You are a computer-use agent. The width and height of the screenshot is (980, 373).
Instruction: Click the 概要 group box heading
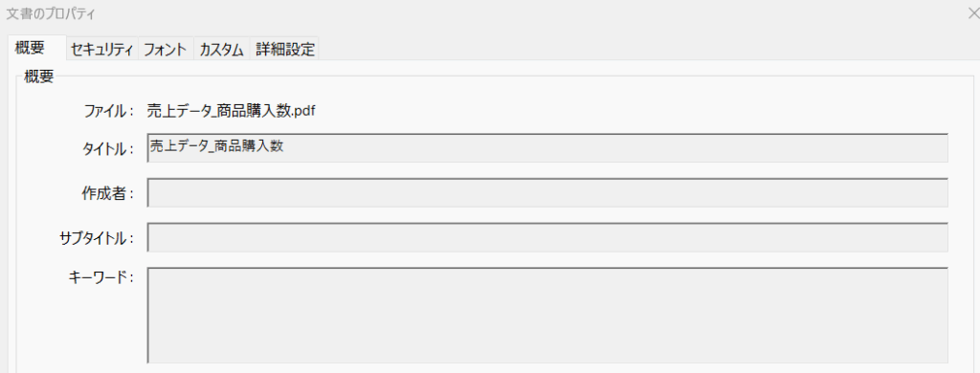click(x=38, y=77)
